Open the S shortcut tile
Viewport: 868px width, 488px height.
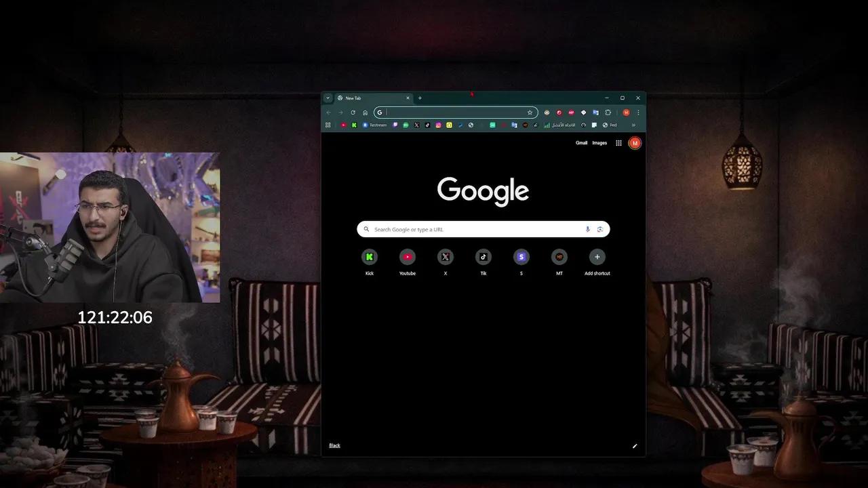[521, 262]
